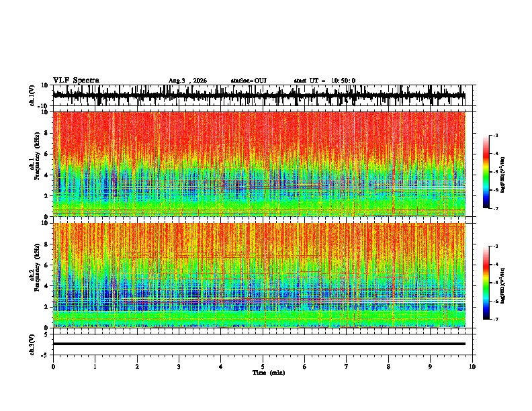Click the 6 minute tick label
Screen dimensions: 532x411
click(x=305, y=367)
